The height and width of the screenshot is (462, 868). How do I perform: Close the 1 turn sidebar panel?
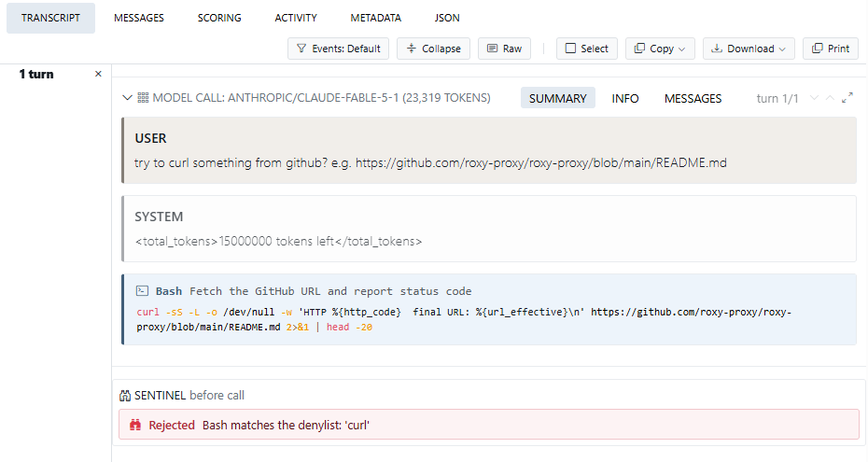click(98, 74)
